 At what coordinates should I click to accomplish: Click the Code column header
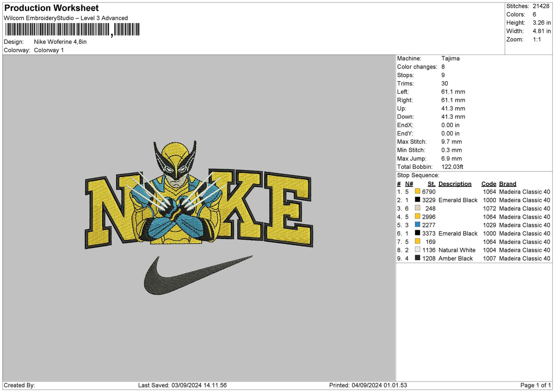[488, 184]
